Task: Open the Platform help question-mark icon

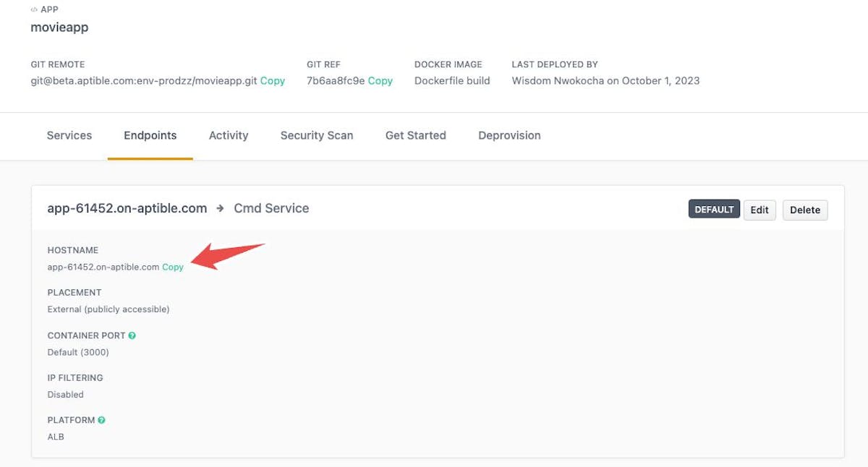Action: pos(102,420)
